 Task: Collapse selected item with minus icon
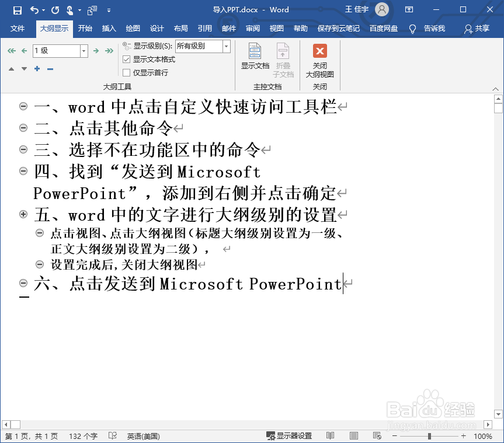(x=50, y=69)
